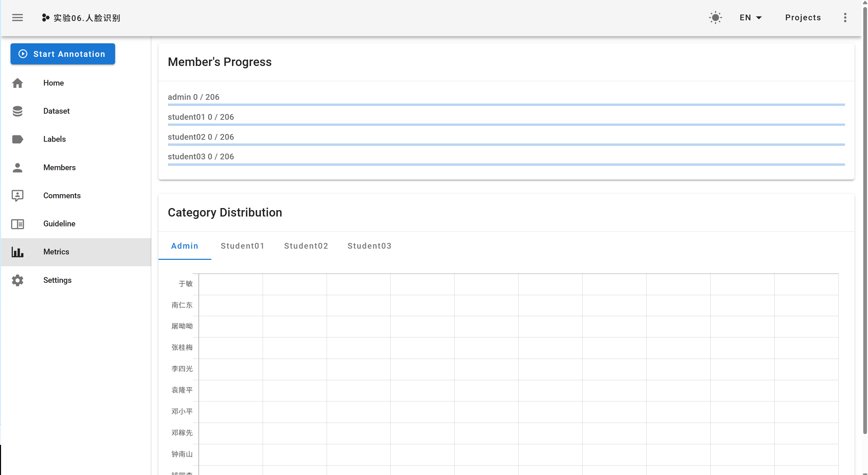Select the Admin distribution tab
Viewport: 868px width, 475px height.
185,246
